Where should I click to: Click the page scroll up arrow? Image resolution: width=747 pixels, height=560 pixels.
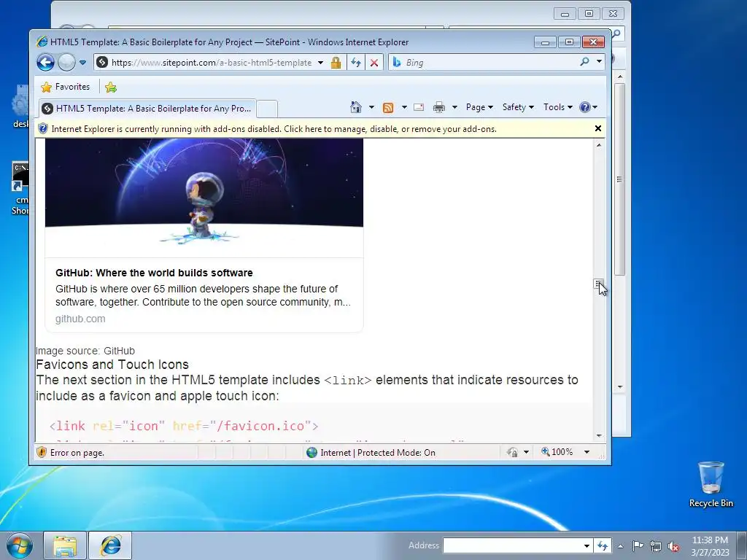tap(599, 145)
